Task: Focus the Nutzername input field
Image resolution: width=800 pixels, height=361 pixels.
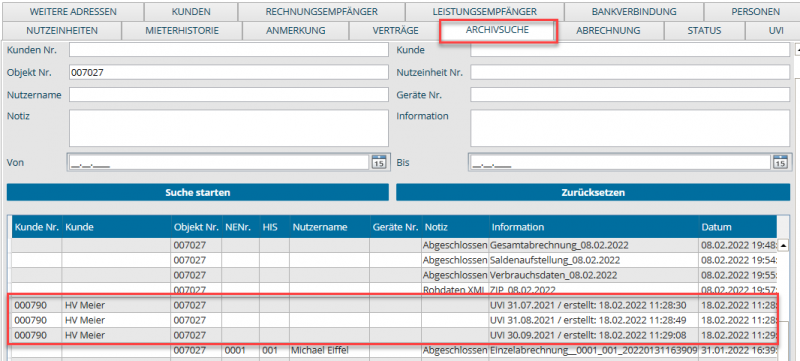Action: (x=229, y=95)
